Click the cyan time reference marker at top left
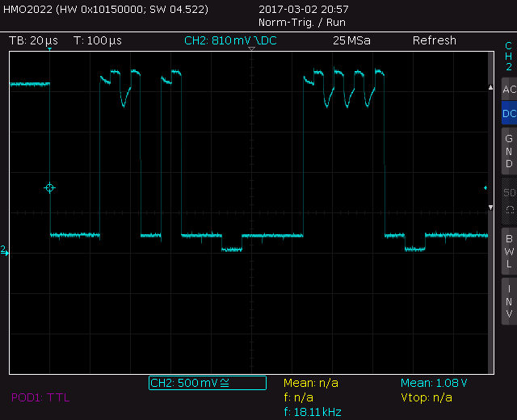This screenshot has width=517, height=420. coord(49,50)
